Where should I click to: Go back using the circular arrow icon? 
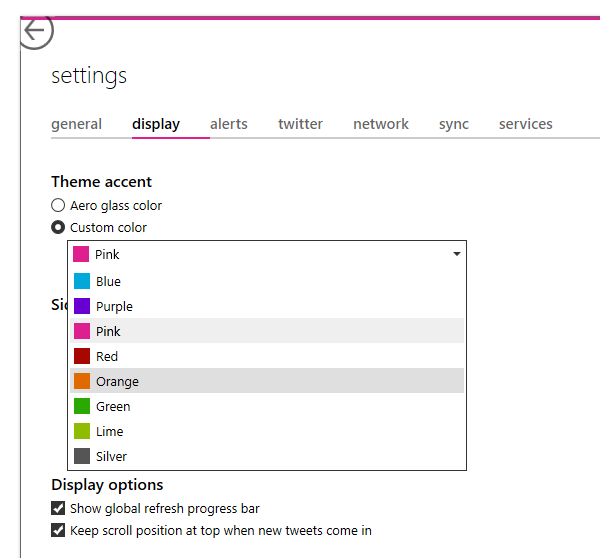click(36, 31)
